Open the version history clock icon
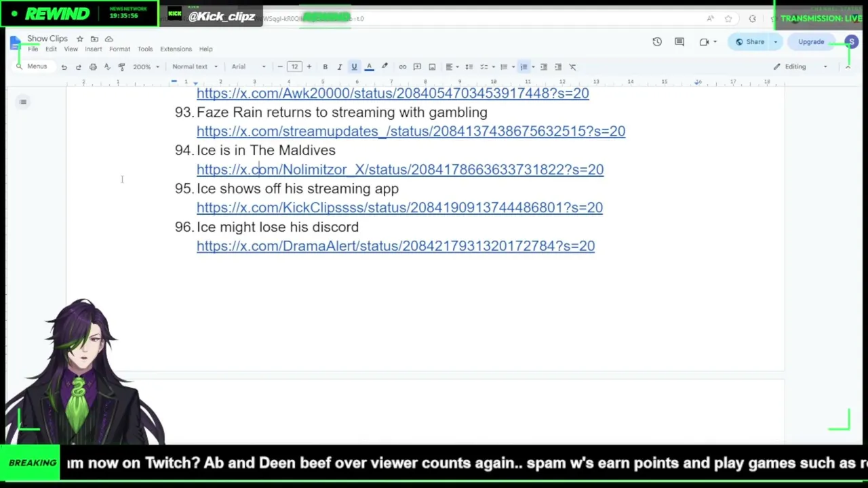The width and height of the screenshot is (868, 488). point(657,42)
